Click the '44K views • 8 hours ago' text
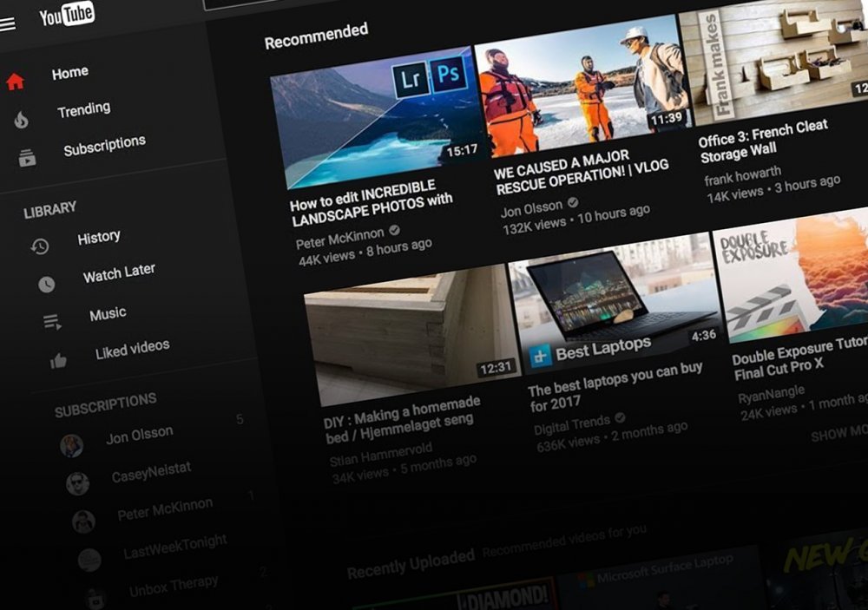Viewport: 868px width, 610px height. point(365,252)
